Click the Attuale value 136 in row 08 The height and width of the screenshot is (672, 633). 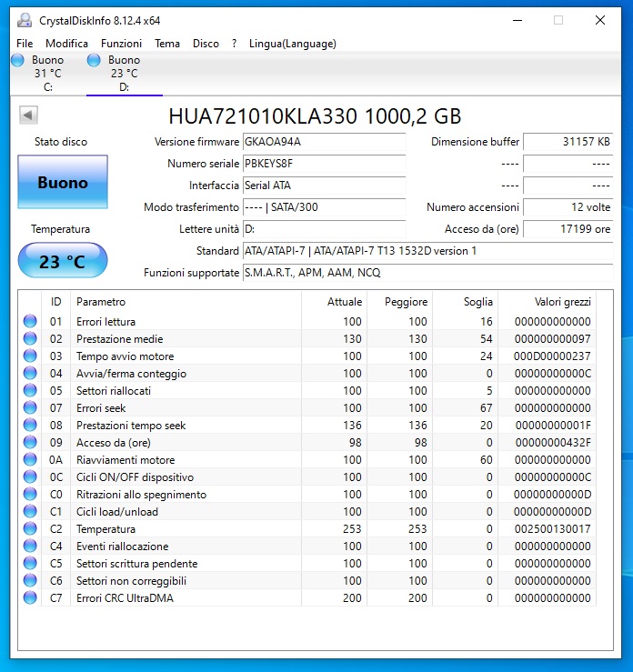352,426
